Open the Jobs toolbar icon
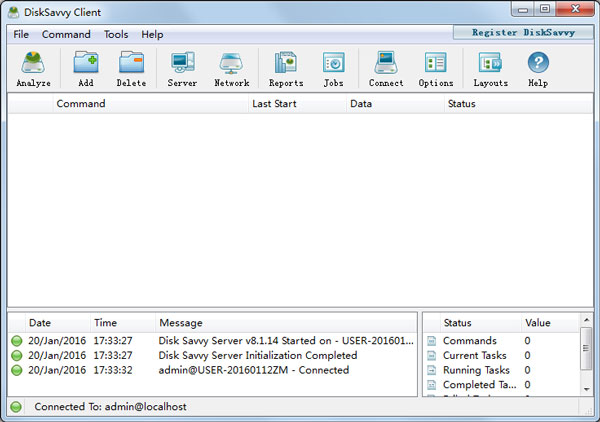 point(334,62)
